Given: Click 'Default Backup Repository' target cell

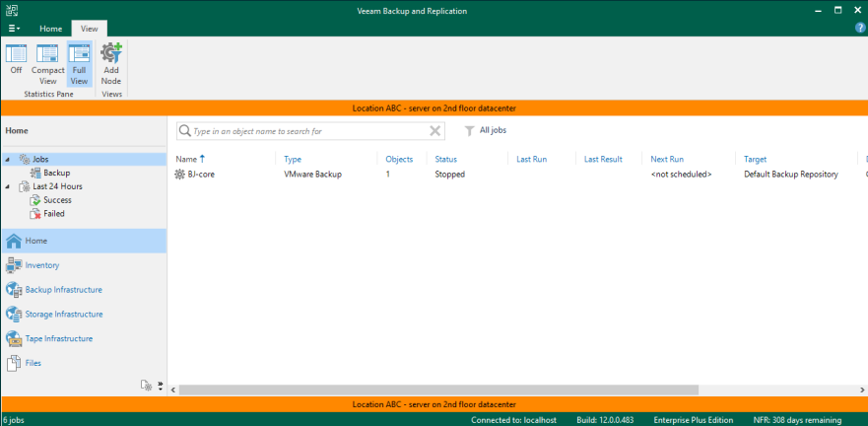Looking at the screenshot, I should (791, 174).
